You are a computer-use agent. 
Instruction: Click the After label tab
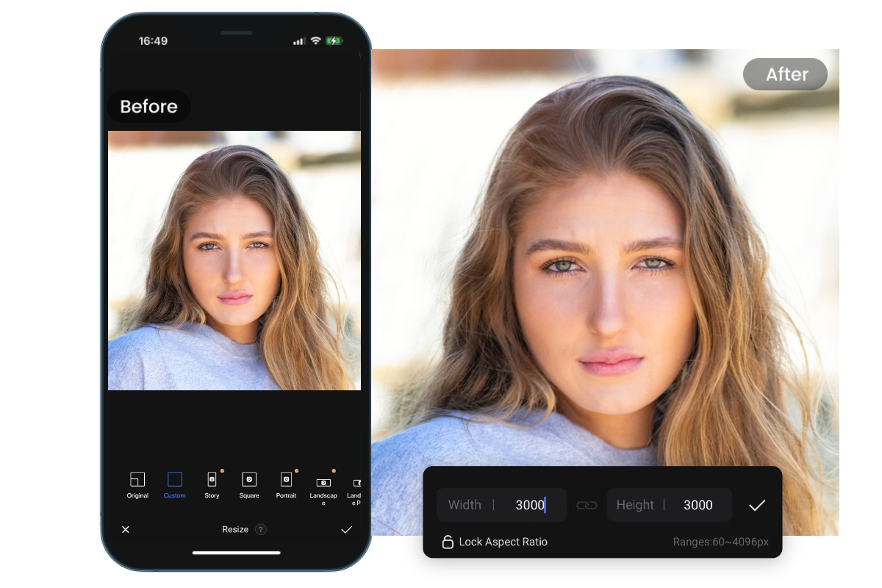click(785, 74)
